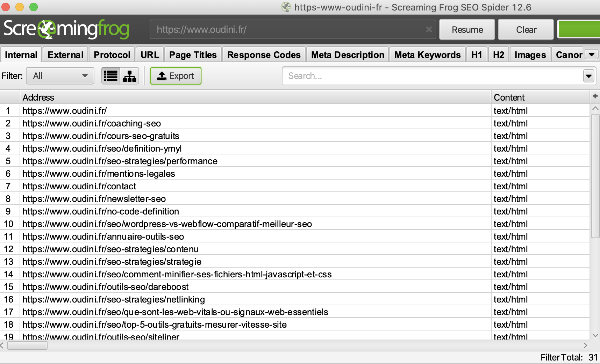Click the green button beside Clear
The height and width of the screenshot is (364, 600).
pyautogui.click(x=579, y=29)
